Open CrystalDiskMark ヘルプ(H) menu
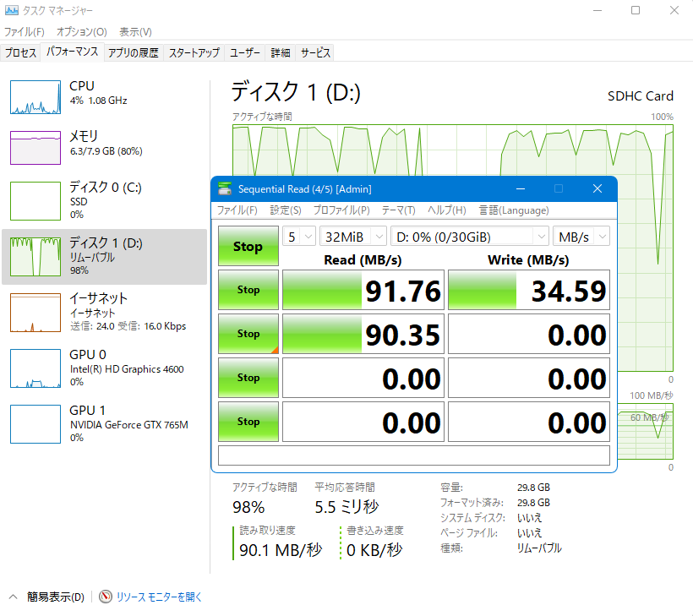 click(x=446, y=210)
